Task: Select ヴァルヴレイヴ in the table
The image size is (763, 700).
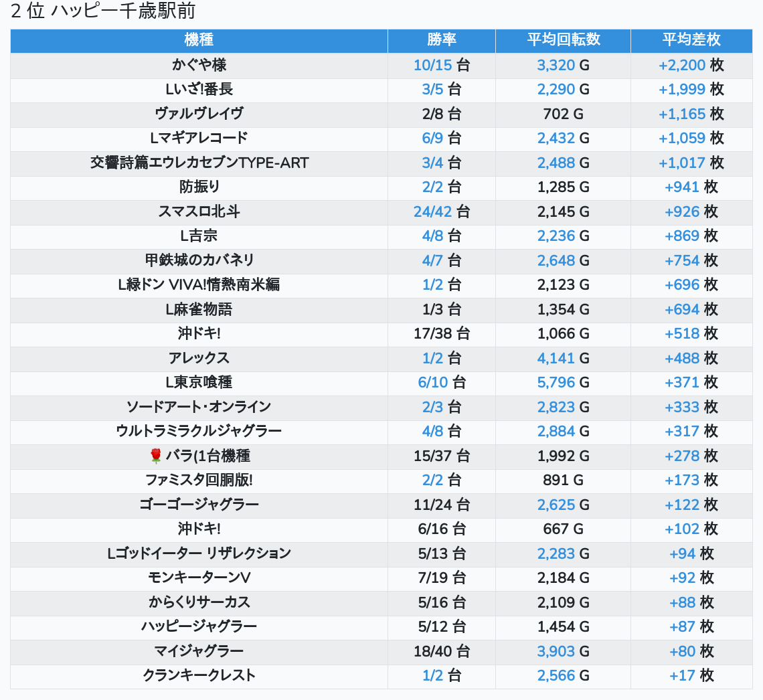Action: 199,114
